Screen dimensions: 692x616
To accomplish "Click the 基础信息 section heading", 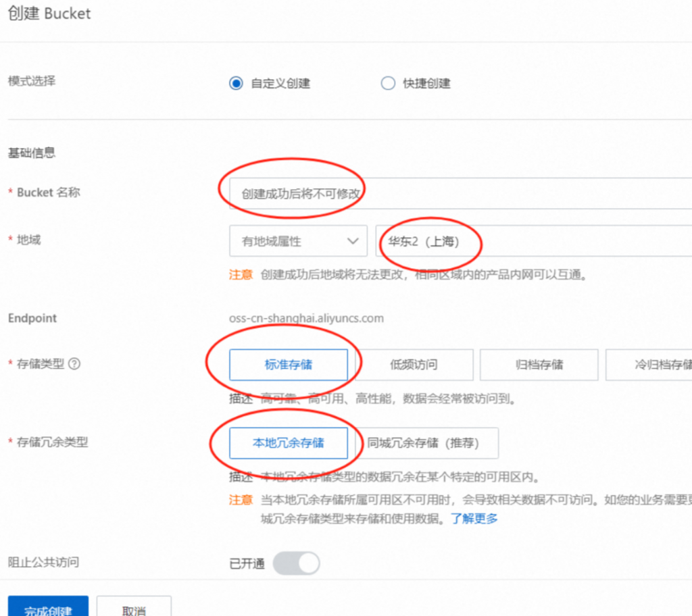I will 32,153.
